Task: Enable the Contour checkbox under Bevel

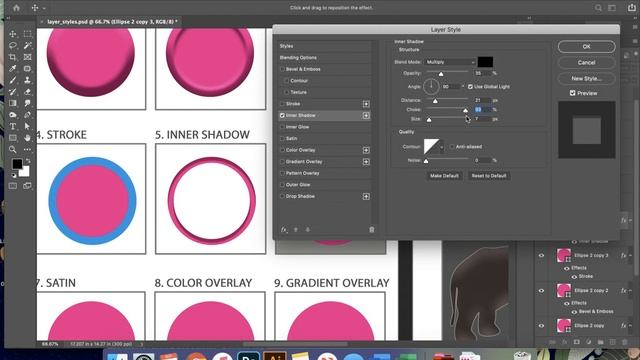Action: point(287,81)
